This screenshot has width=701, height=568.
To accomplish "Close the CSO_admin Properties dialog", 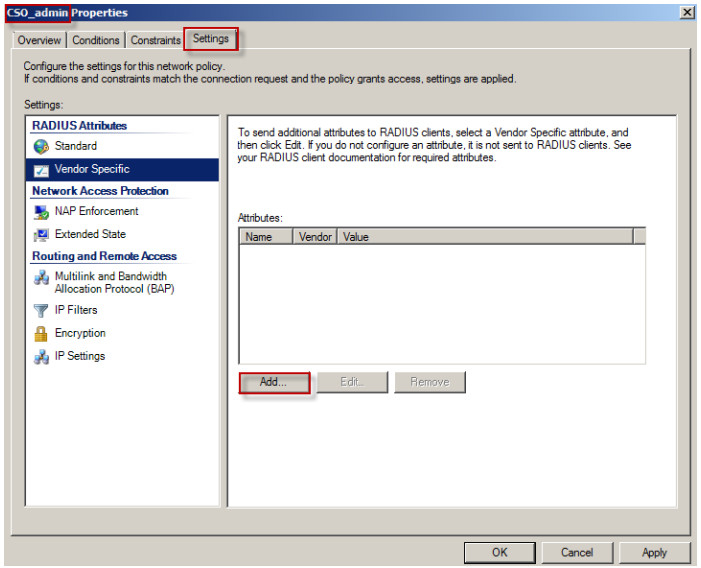I will [687, 13].
